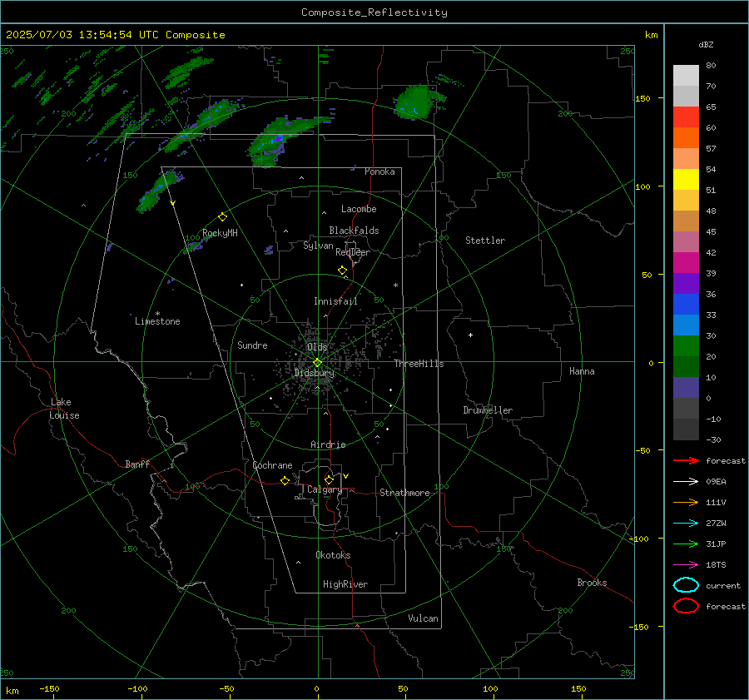
Task: Click the blue-purple storm cell core north of Sylvan
Action: [276, 140]
